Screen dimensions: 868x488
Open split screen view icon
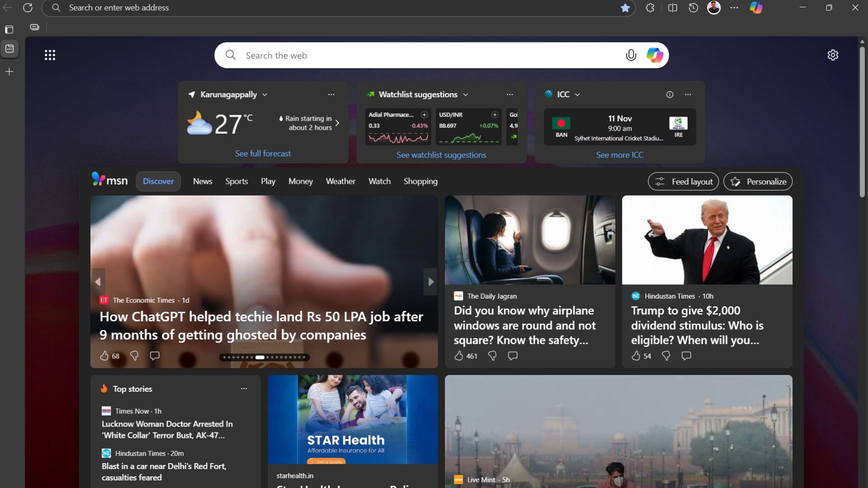tap(673, 8)
